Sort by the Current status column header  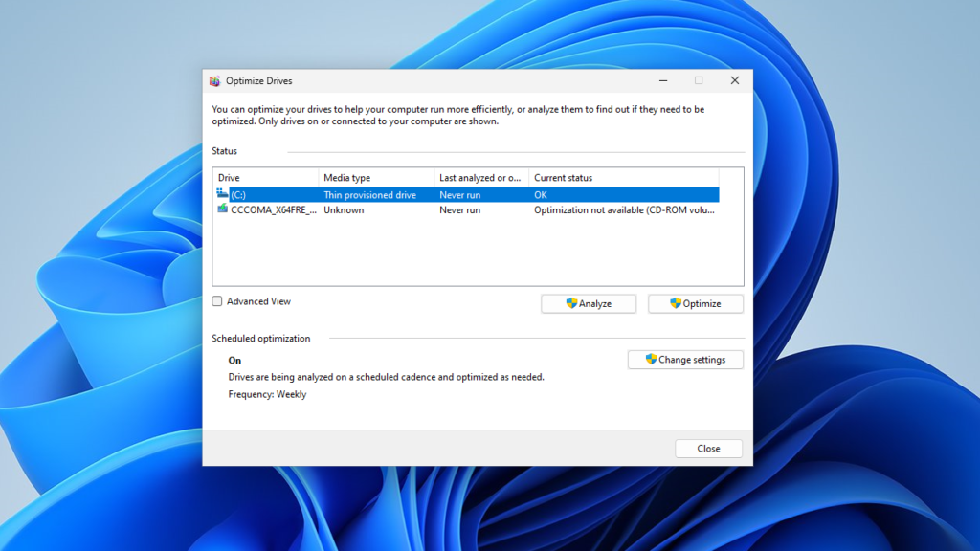624,177
